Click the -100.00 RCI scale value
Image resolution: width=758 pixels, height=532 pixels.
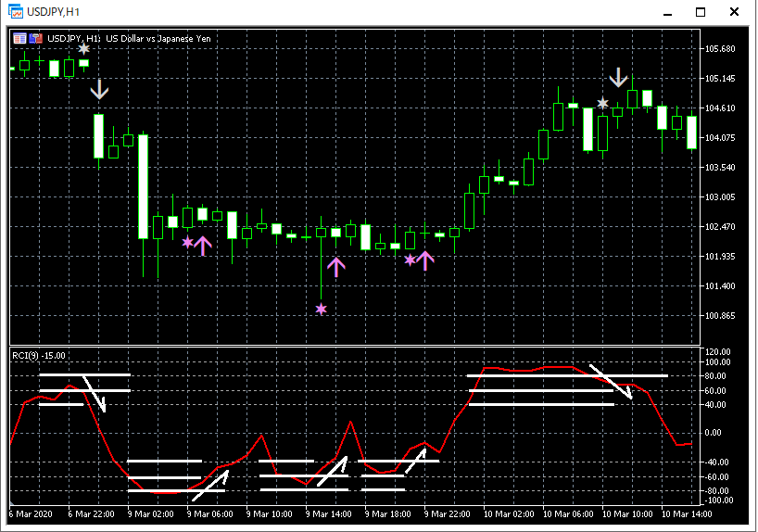coord(717,500)
